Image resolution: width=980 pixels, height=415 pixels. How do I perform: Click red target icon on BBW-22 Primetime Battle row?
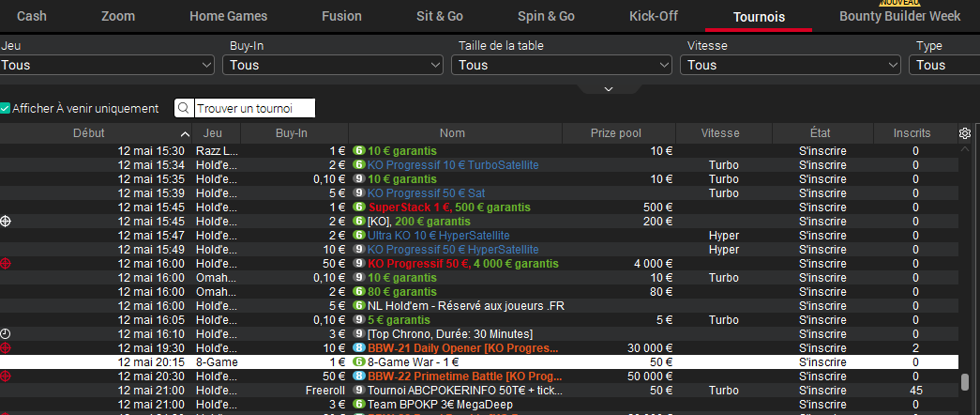click(6, 377)
